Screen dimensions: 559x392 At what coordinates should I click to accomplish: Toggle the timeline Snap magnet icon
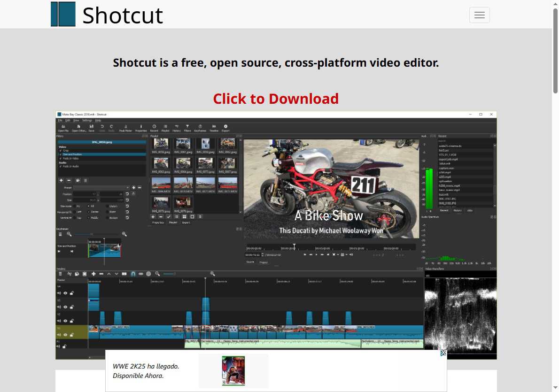[x=133, y=274]
